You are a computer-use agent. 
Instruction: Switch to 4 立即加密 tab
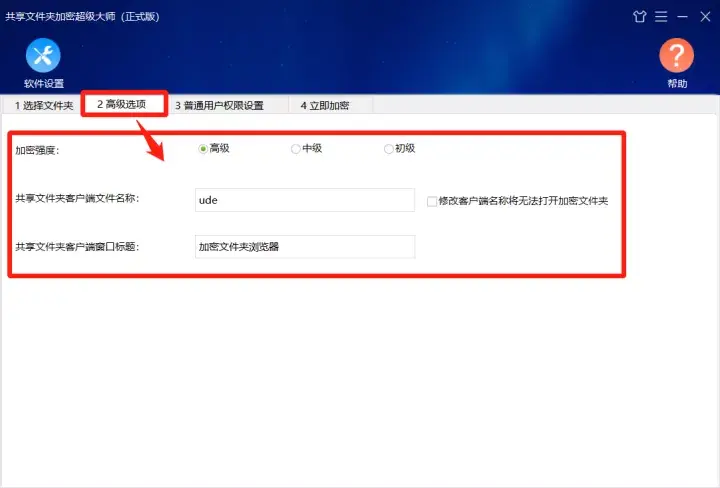coord(325,106)
